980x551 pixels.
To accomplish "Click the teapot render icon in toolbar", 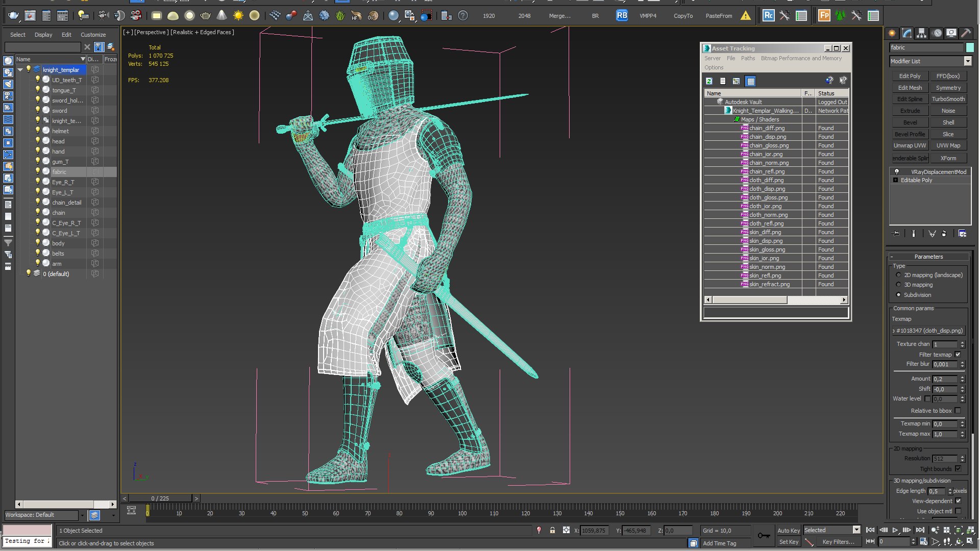I will point(14,16).
